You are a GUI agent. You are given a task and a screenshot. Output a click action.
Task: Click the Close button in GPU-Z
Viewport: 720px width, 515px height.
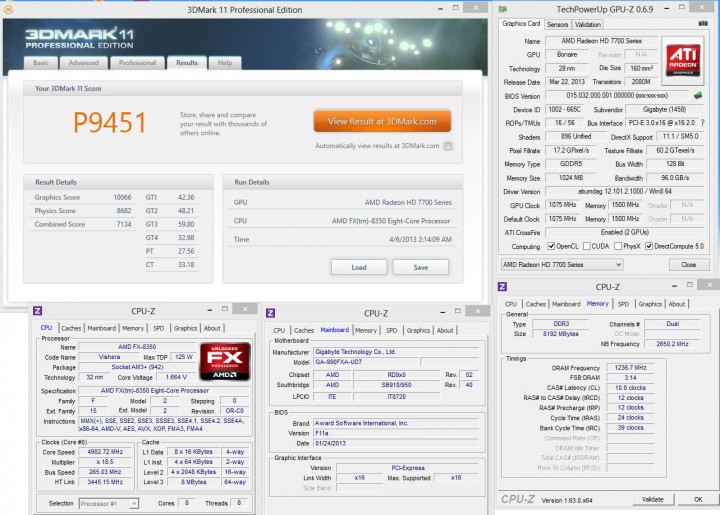point(688,265)
